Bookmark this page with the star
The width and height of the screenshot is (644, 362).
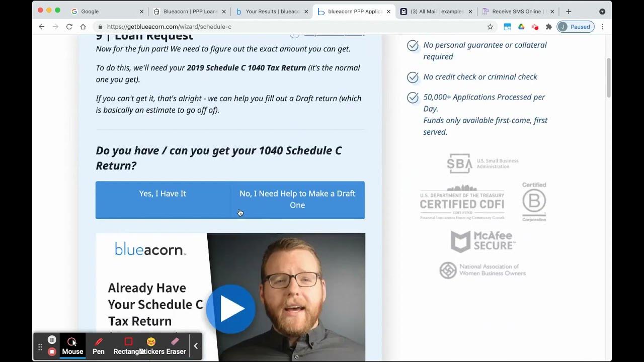[x=490, y=27]
